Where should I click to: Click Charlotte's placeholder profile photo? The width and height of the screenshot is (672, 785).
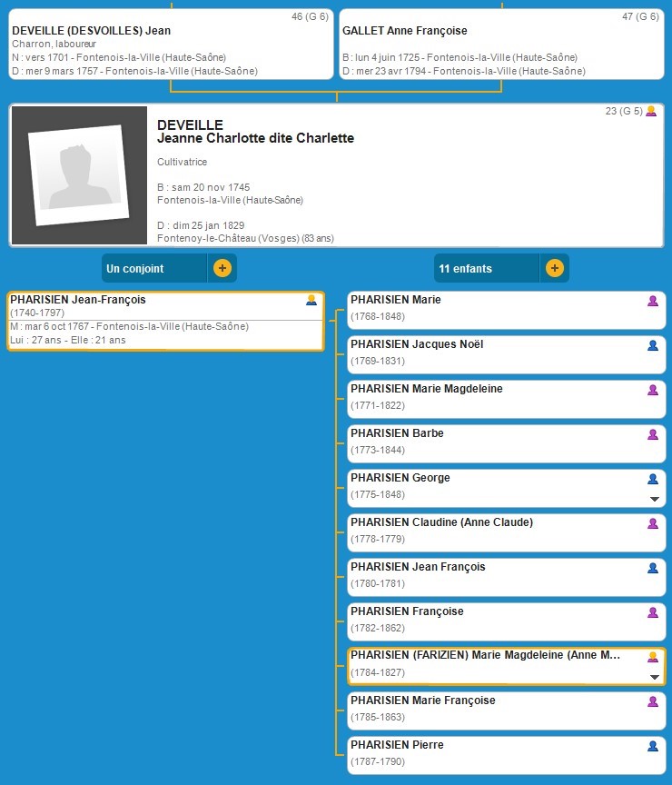coord(78,175)
